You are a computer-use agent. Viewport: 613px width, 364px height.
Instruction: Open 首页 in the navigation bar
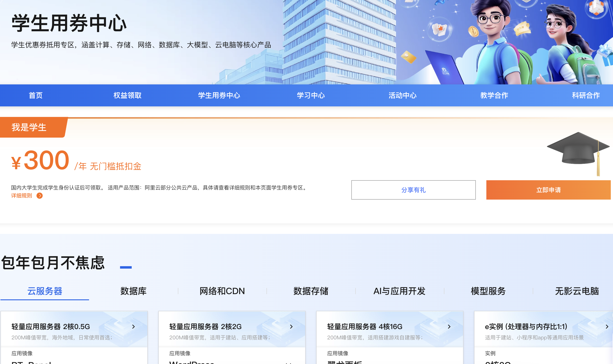click(36, 95)
